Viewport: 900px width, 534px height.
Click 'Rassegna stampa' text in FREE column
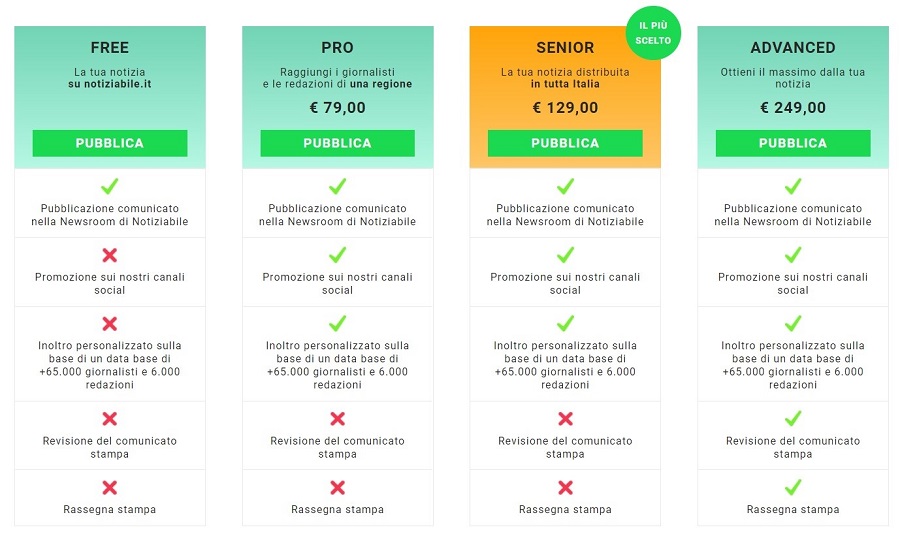(x=110, y=509)
